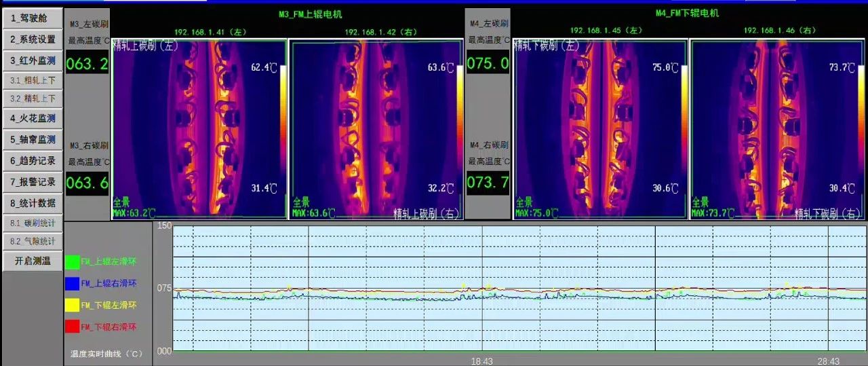Select thermal image for 192.168.1.46 camera
The image size is (868, 366).
(x=777, y=129)
